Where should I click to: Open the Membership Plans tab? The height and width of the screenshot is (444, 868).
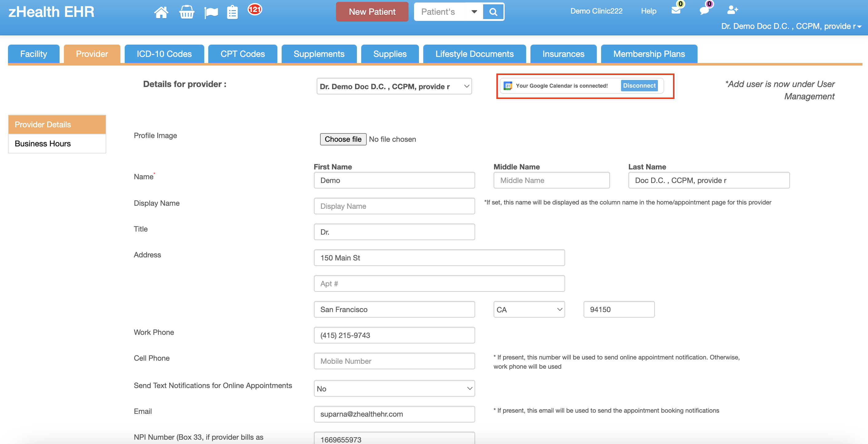coord(649,54)
